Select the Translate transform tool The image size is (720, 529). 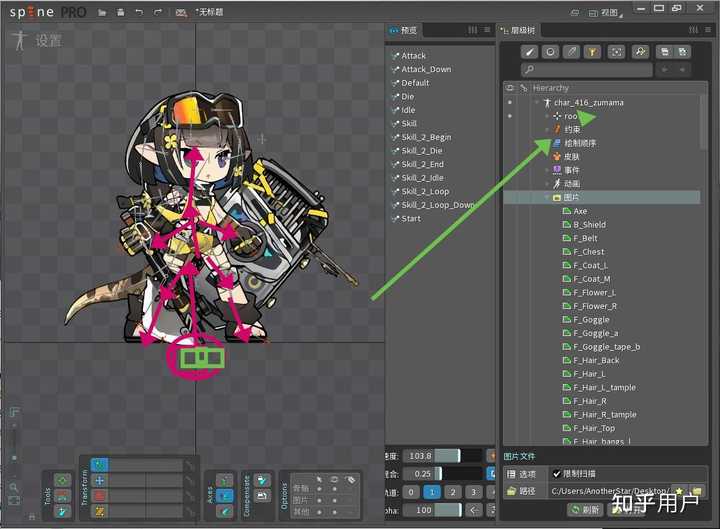point(100,481)
